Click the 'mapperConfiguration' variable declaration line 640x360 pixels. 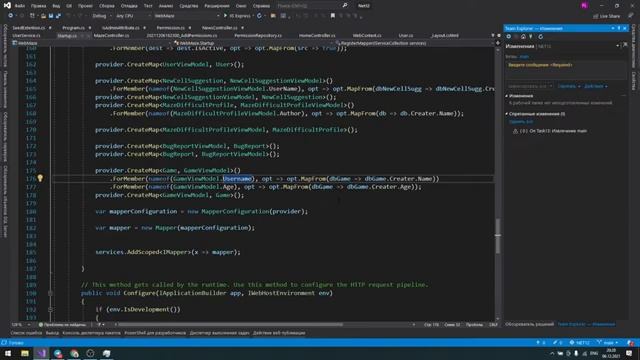(202, 211)
